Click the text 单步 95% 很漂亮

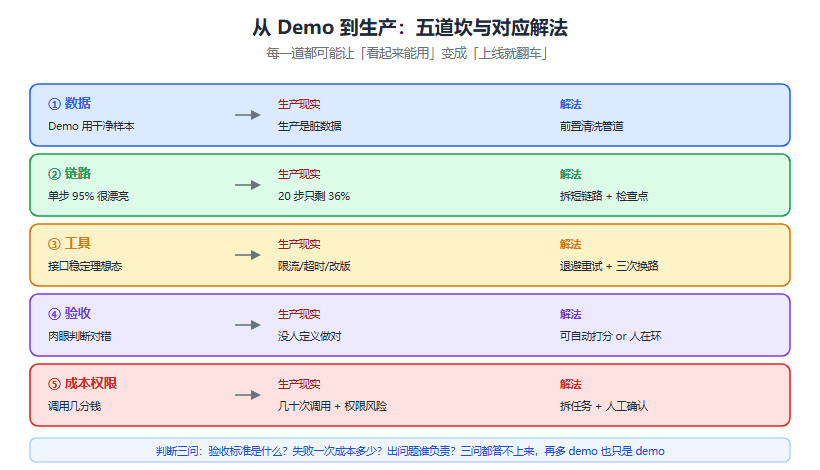[x=88, y=196]
